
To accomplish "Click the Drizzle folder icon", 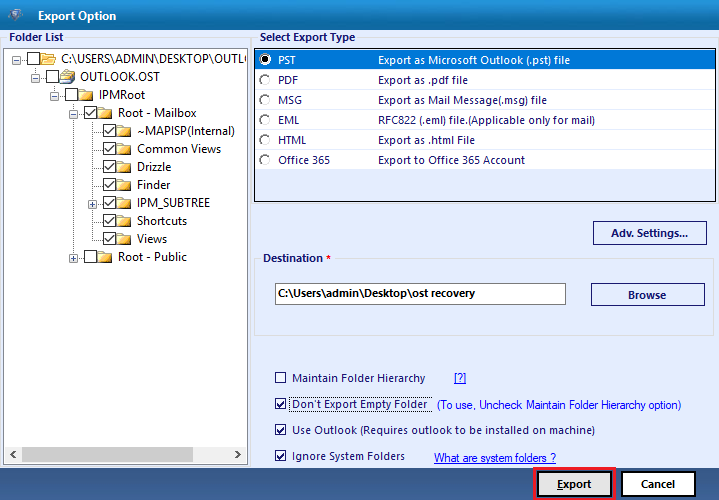I will point(124,167).
